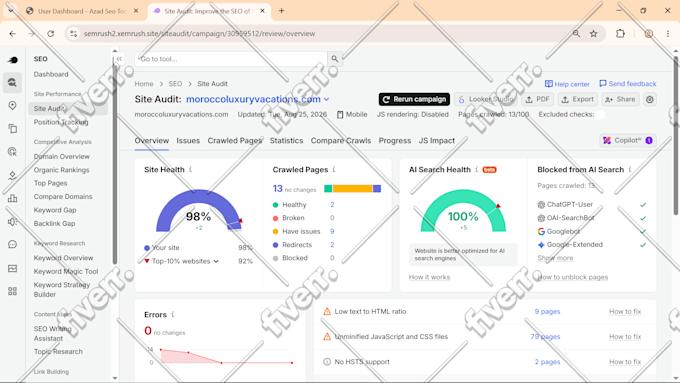Click the Export button

[578, 99]
